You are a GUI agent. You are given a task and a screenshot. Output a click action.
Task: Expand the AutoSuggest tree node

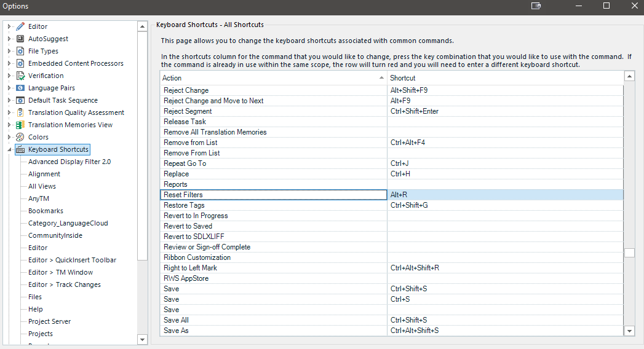point(9,39)
